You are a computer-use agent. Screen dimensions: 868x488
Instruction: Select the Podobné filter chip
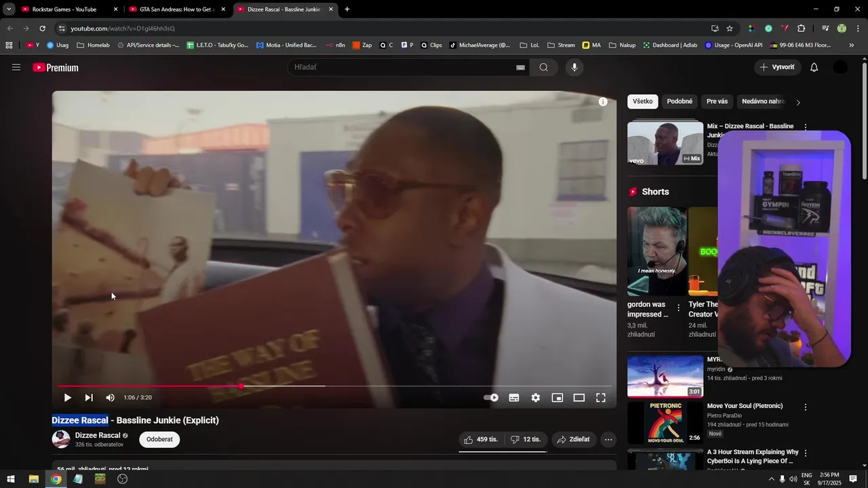click(x=679, y=102)
